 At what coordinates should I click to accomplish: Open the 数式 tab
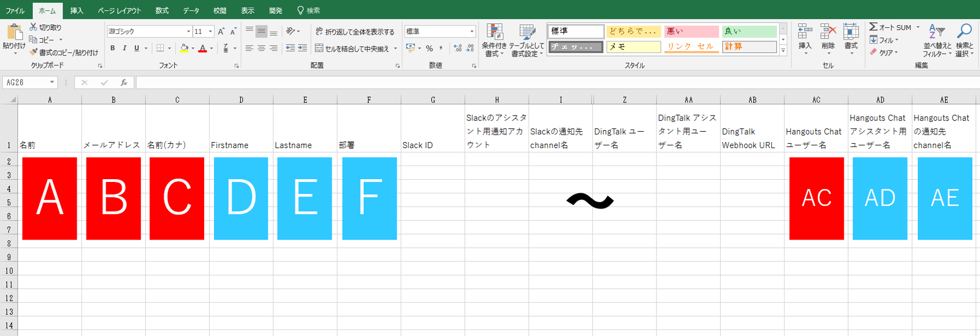162,10
